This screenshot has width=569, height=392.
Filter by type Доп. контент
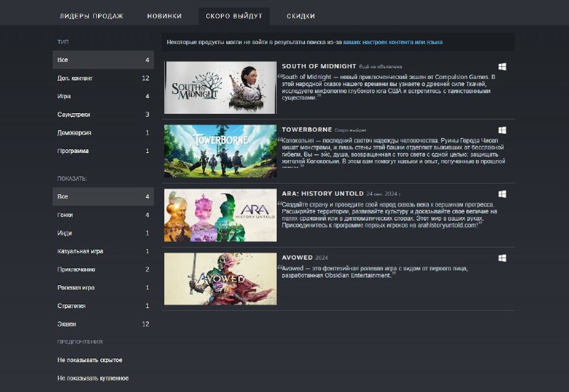tap(75, 78)
